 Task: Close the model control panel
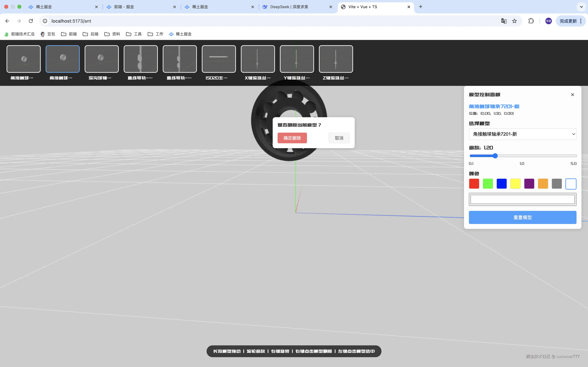click(x=572, y=95)
